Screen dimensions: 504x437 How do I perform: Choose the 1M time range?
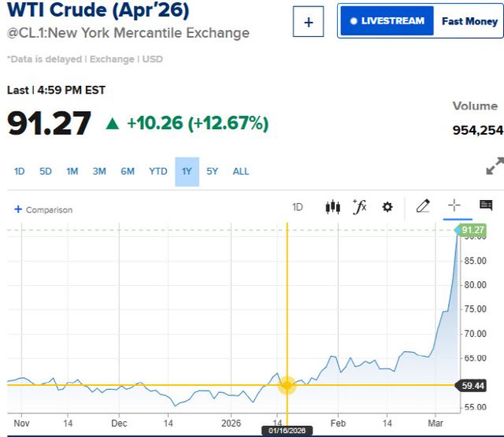(x=72, y=171)
